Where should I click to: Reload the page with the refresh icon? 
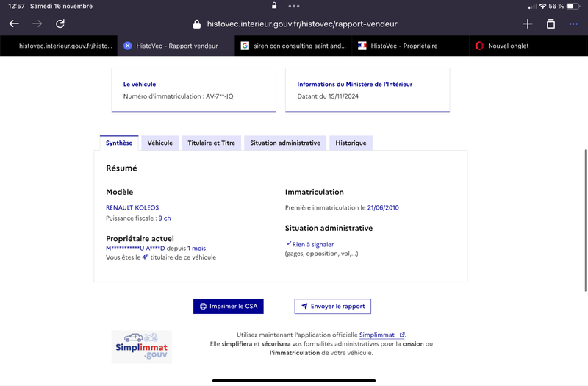pos(60,24)
